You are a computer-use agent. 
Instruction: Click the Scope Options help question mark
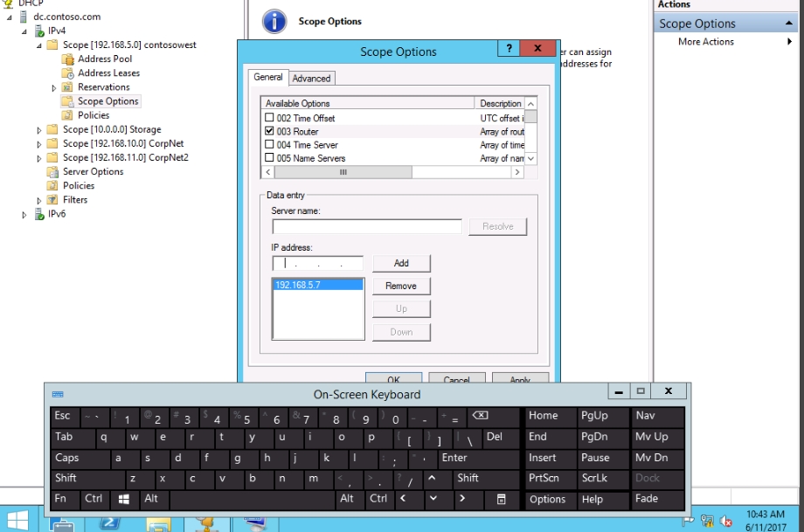pyautogui.click(x=508, y=49)
